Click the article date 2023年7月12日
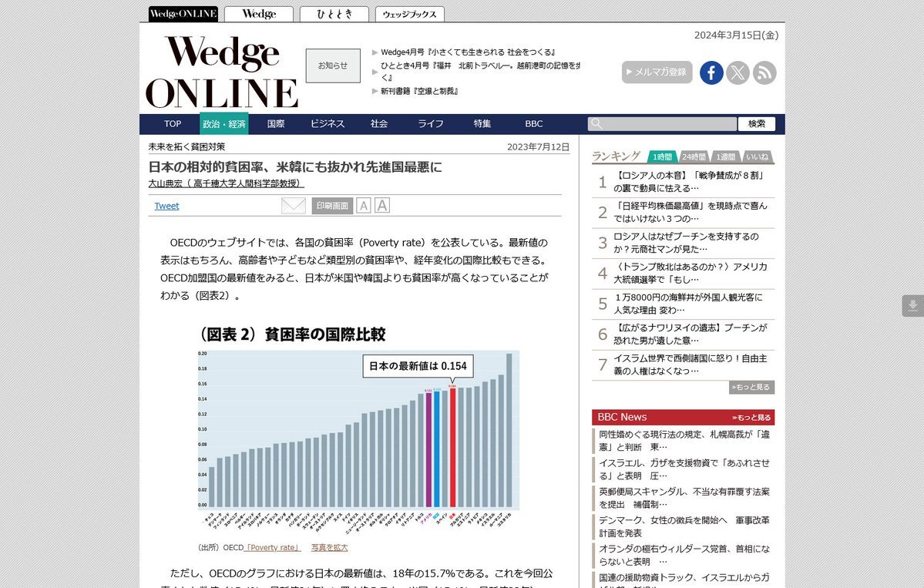The image size is (924, 588). [538, 146]
